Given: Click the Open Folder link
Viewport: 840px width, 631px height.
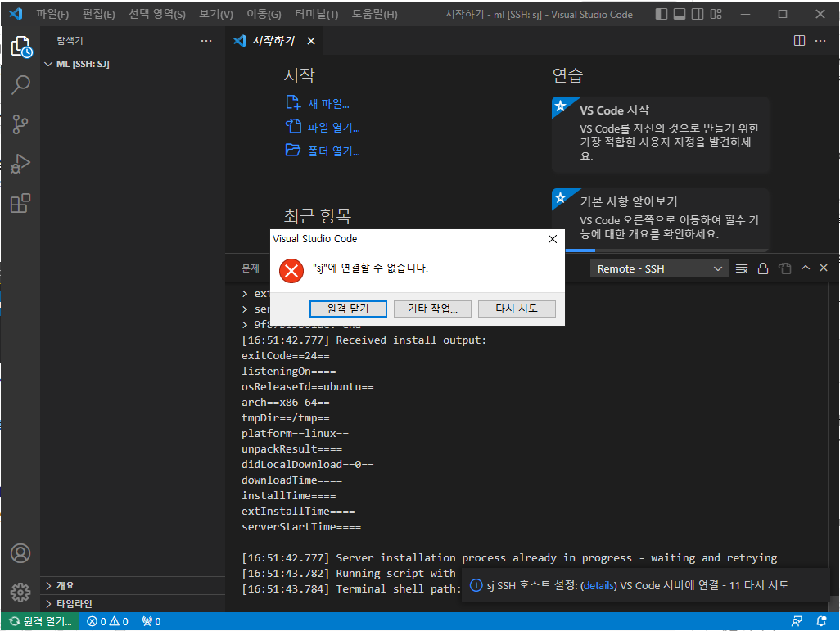Looking at the screenshot, I should 333,151.
